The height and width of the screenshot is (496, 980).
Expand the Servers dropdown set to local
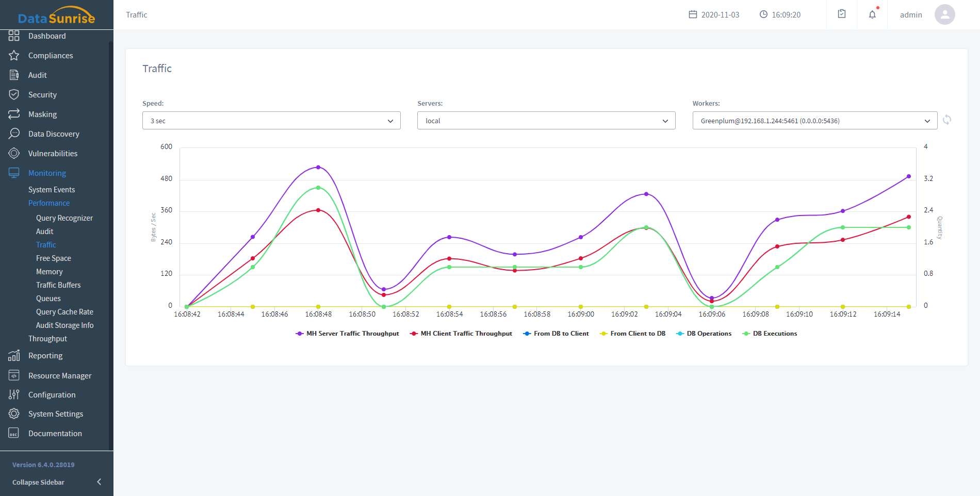coord(546,121)
